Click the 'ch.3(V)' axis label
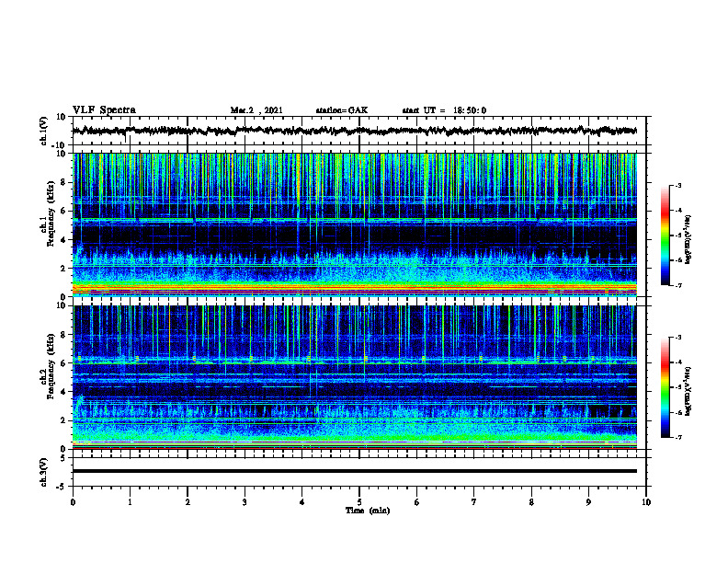The height and width of the screenshot is (563, 728). tap(44, 472)
